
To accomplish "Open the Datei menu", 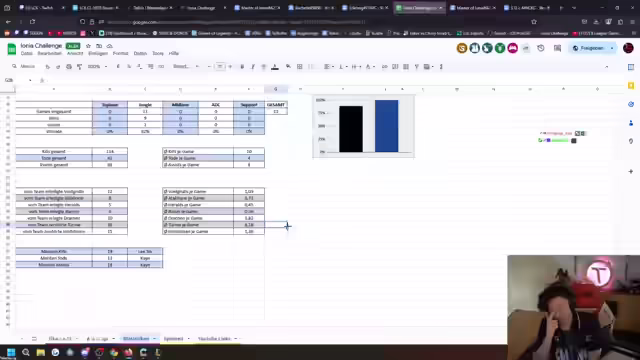I will click(x=27, y=53).
